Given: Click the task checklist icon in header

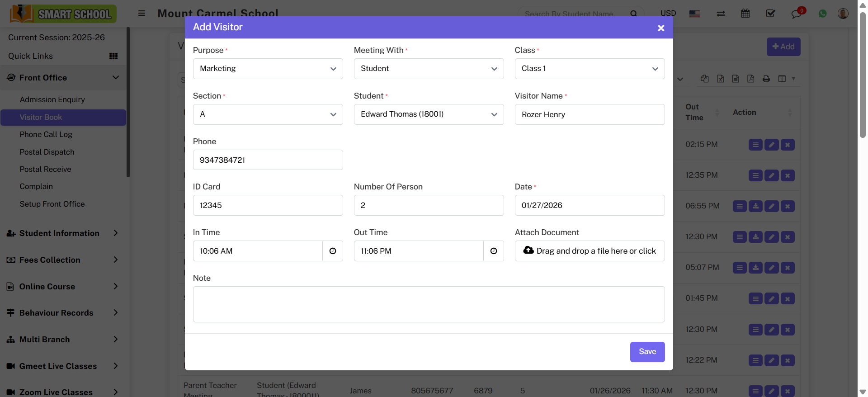Looking at the screenshot, I should pyautogui.click(x=770, y=14).
